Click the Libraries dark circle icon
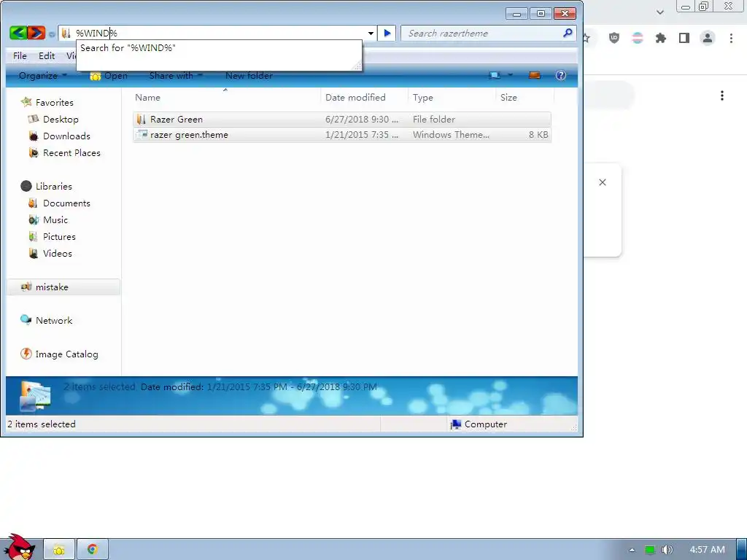Screen dimensions: 747x560 [x=26, y=186]
